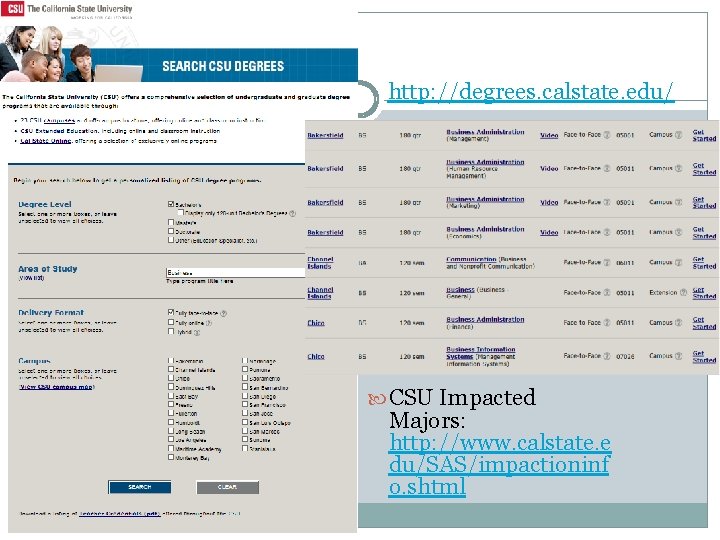Open the Communication program link for Channel Islands

[x=471, y=259]
